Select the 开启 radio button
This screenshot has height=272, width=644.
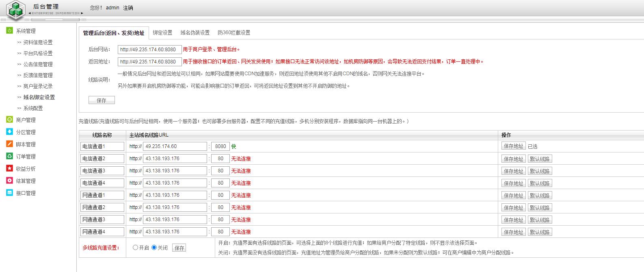136,247
